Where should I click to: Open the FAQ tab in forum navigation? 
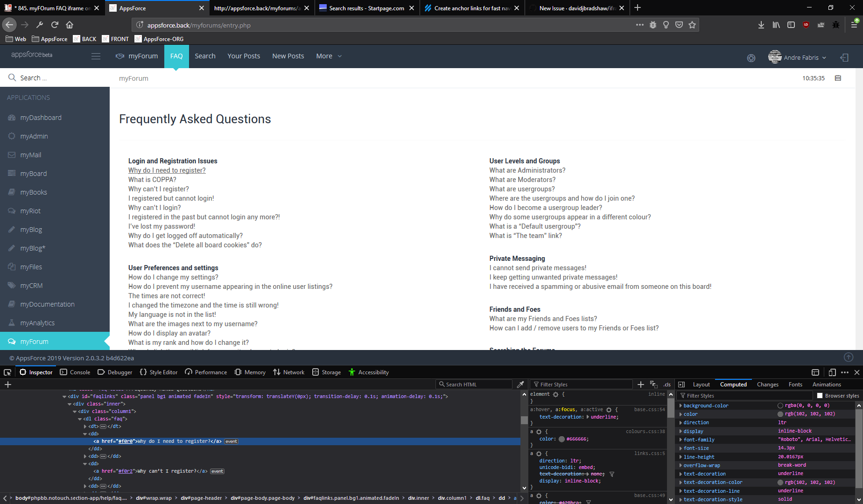[x=176, y=56]
